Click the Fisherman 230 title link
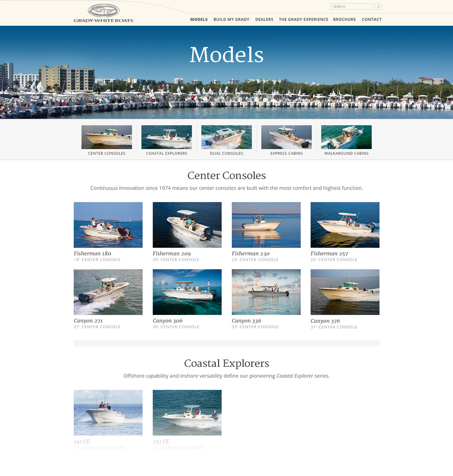Image resolution: width=453 pixels, height=476 pixels. tap(251, 253)
